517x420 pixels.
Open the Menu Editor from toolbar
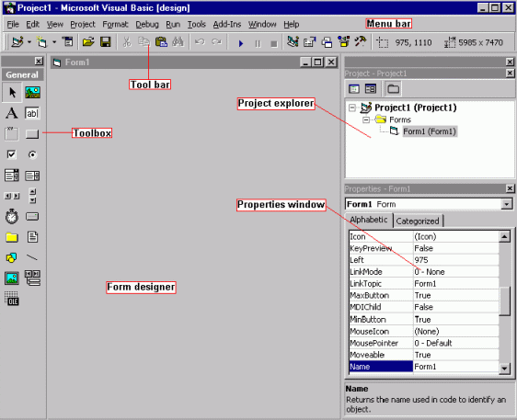(68, 42)
